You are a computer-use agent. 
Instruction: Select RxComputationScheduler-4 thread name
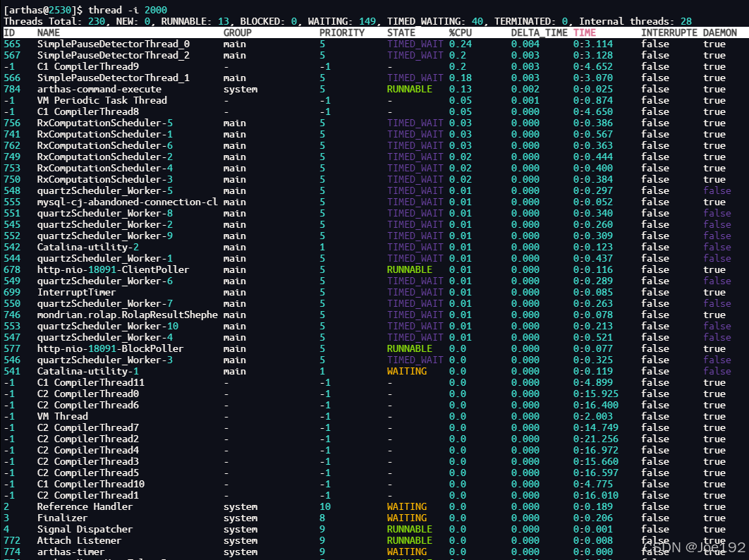(105, 168)
